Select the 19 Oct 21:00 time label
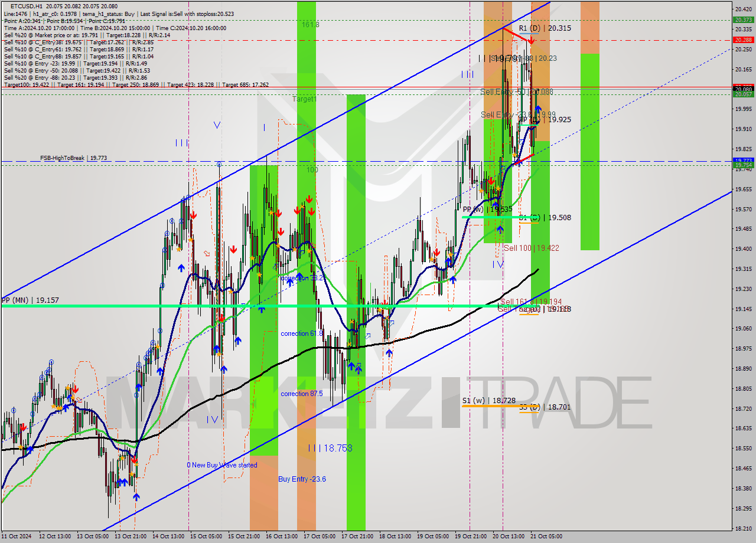This screenshot has width=756, height=543. (472, 537)
